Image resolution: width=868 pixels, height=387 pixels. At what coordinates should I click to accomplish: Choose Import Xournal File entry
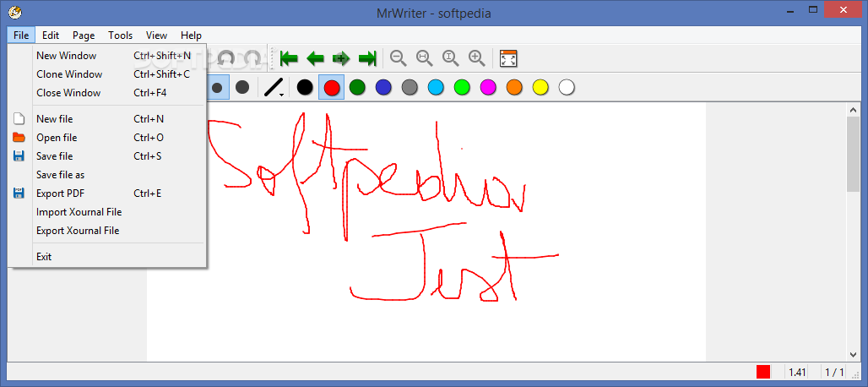click(x=107, y=212)
